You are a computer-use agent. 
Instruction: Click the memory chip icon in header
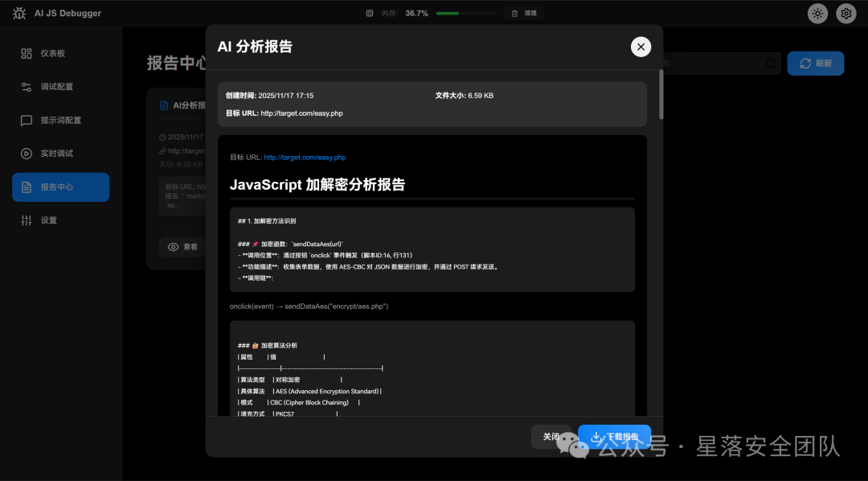pos(370,14)
